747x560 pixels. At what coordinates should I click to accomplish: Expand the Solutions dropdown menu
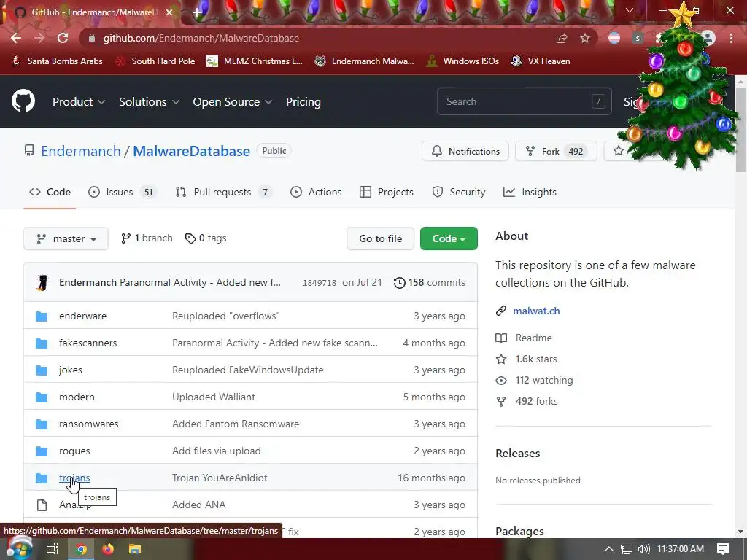coord(149,101)
